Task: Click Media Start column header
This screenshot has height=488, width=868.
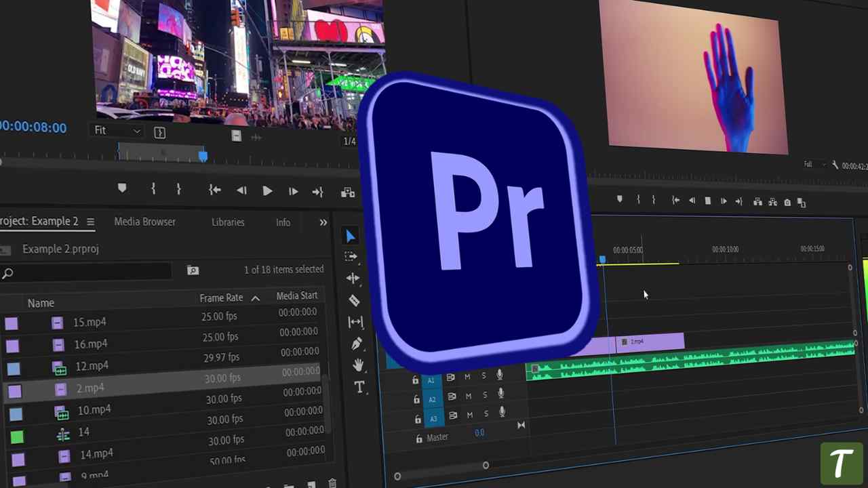Action: click(297, 296)
